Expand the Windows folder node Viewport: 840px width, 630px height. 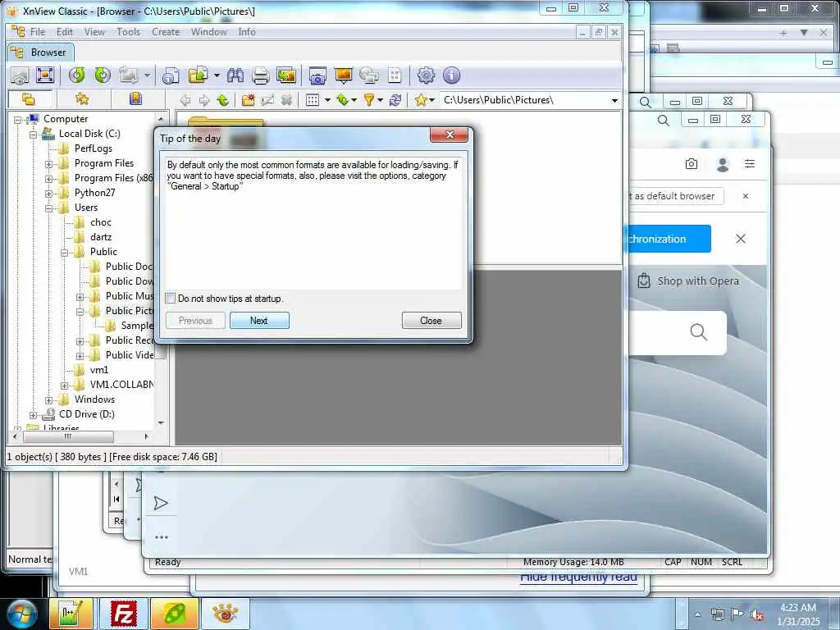click(x=48, y=400)
